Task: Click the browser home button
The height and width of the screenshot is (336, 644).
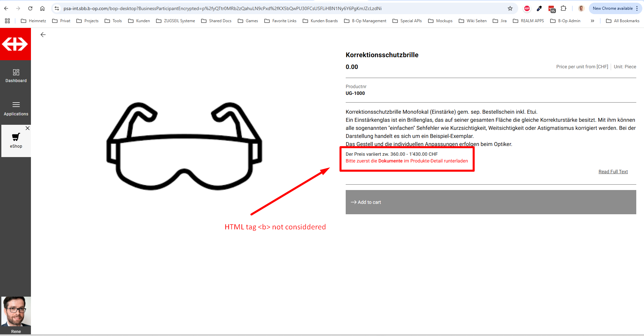Action: 42,8
